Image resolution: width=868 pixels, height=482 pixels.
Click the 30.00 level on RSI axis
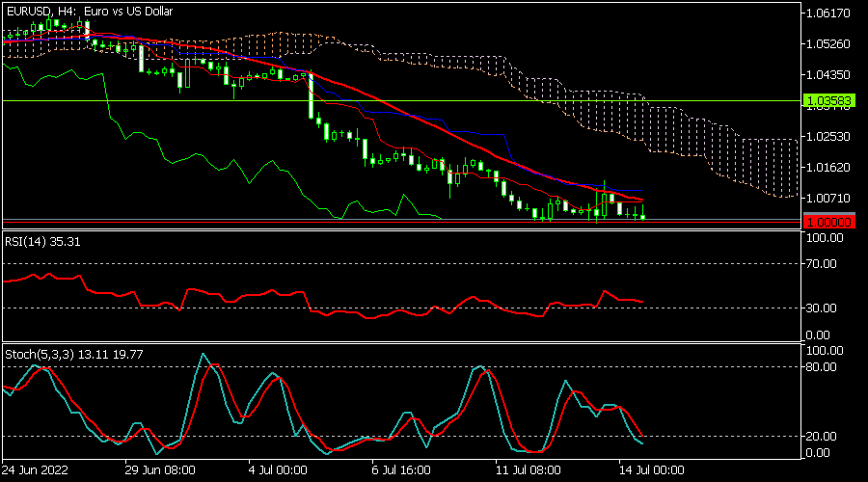(822, 308)
